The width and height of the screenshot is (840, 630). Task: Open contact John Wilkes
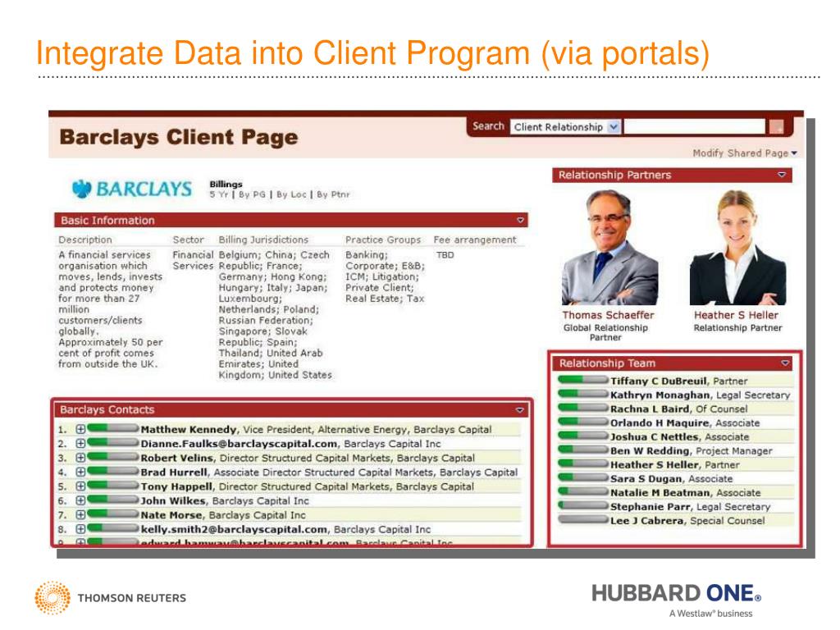click(x=173, y=500)
